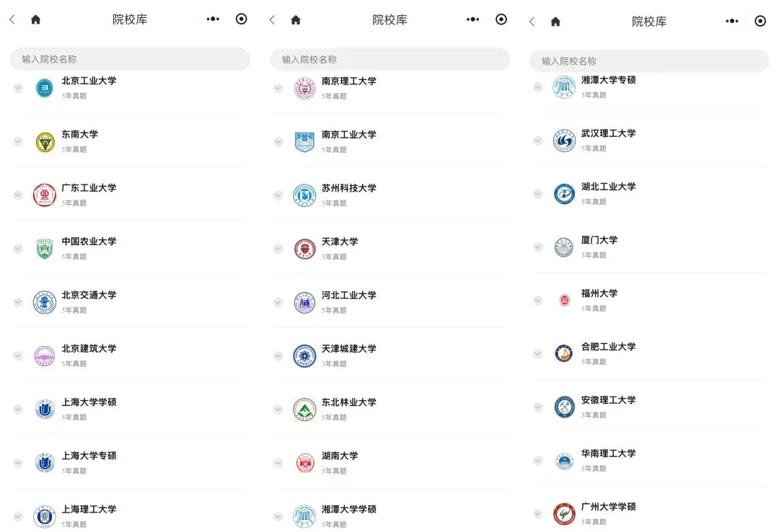Click the 广东工业大学 red logo
Screen dimensions: 779x532
click(x=44, y=195)
